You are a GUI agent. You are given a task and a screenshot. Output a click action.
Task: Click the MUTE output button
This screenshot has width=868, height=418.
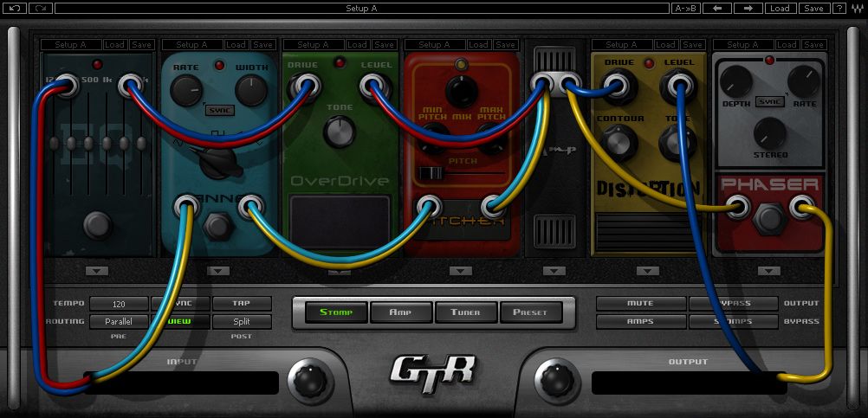click(640, 304)
